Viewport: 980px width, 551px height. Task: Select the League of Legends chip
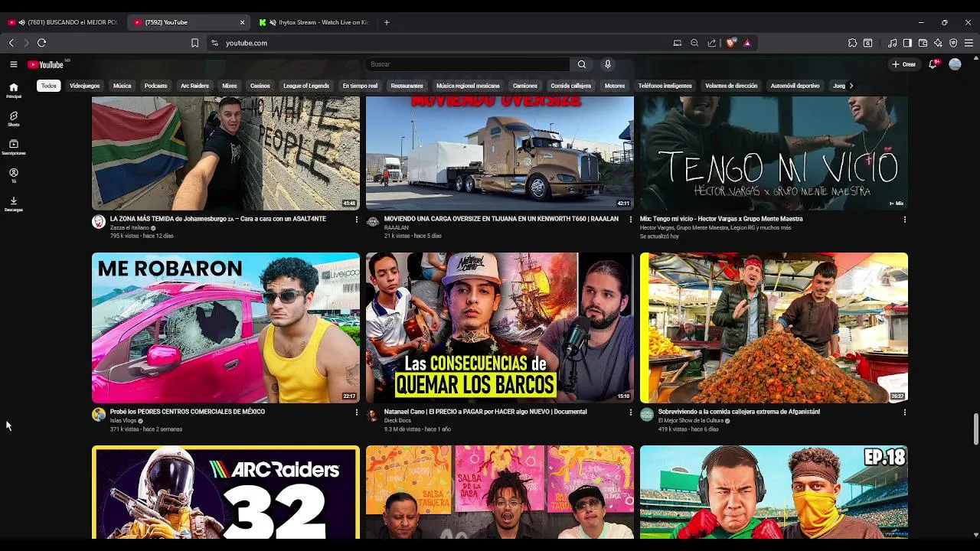point(306,86)
